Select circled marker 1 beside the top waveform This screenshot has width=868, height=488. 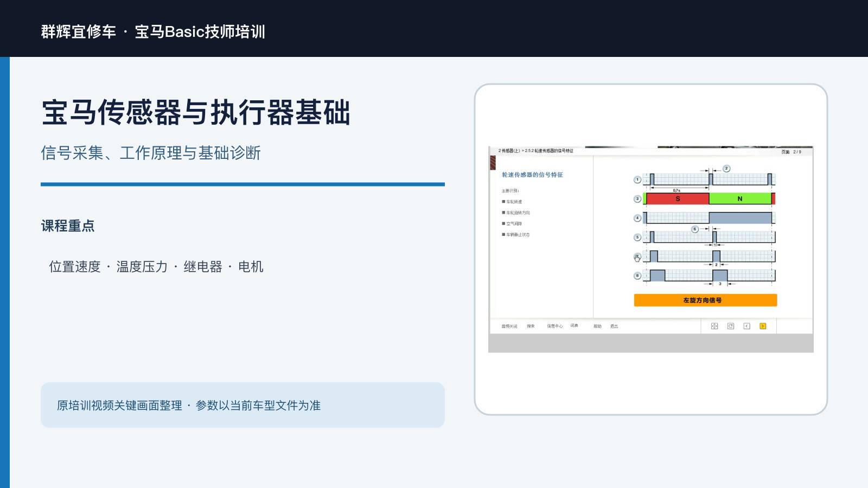pos(637,179)
